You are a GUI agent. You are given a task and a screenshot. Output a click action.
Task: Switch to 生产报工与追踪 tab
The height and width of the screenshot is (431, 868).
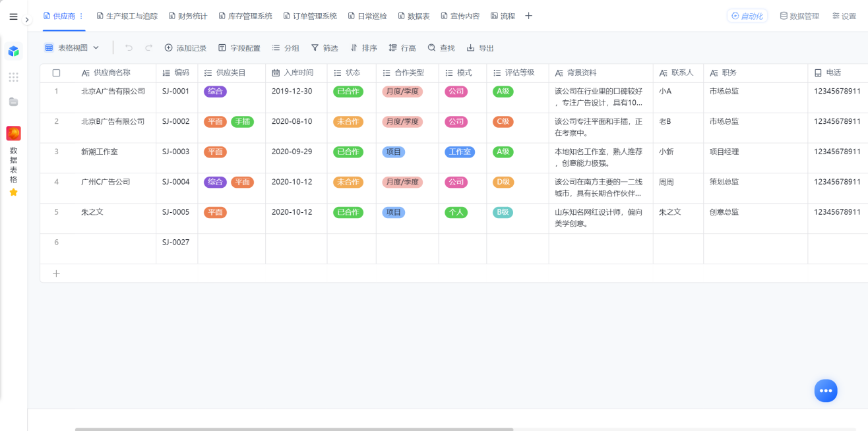point(127,16)
